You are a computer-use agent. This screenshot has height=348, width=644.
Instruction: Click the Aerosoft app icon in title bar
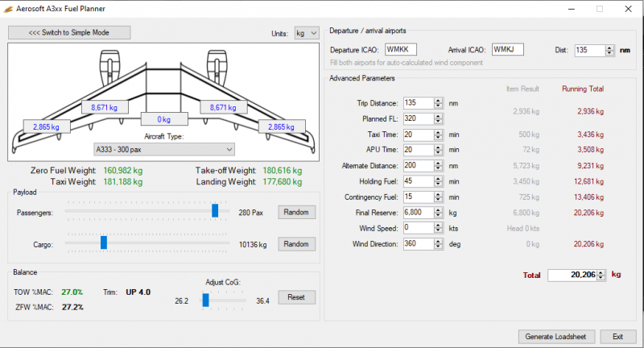[x=8, y=9]
